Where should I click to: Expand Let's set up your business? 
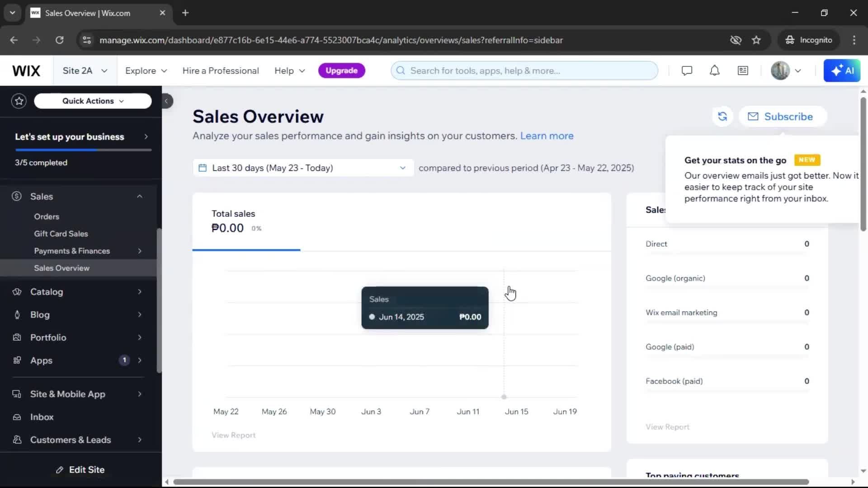point(81,137)
